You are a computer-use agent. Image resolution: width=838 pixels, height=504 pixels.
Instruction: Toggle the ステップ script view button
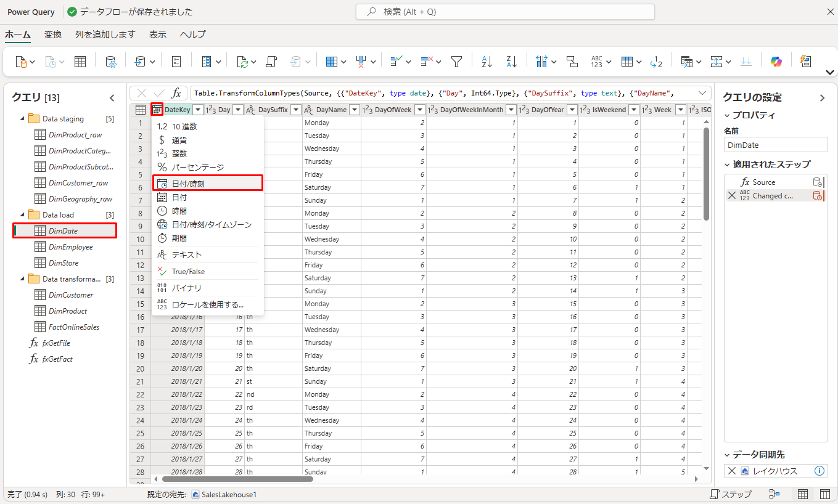[x=731, y=494]
